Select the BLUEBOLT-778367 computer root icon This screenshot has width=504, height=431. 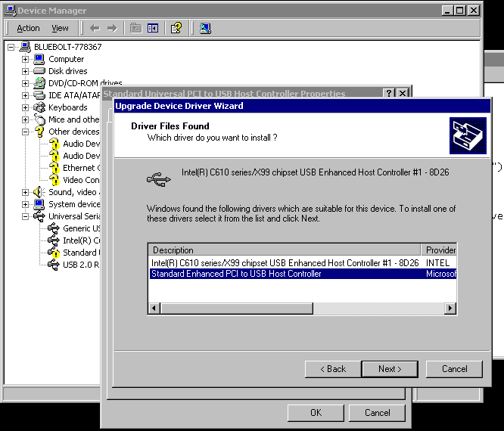coord(25,47)
